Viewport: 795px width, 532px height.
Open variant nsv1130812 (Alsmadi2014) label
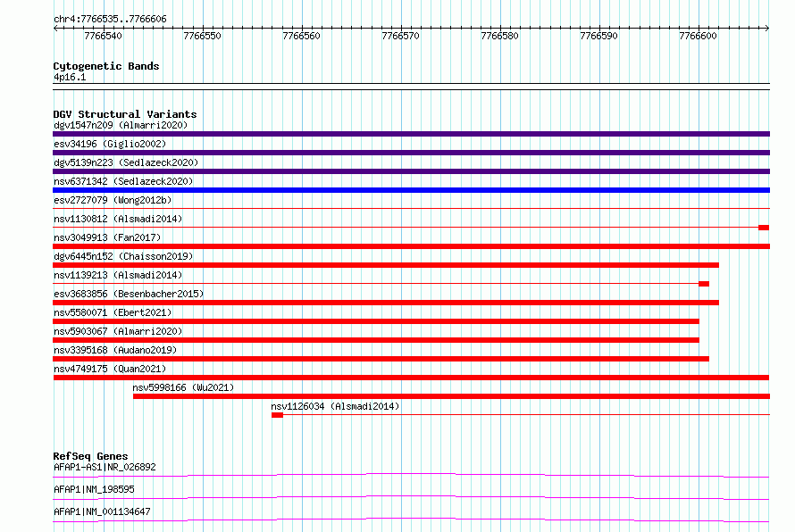tap(118, 219)
